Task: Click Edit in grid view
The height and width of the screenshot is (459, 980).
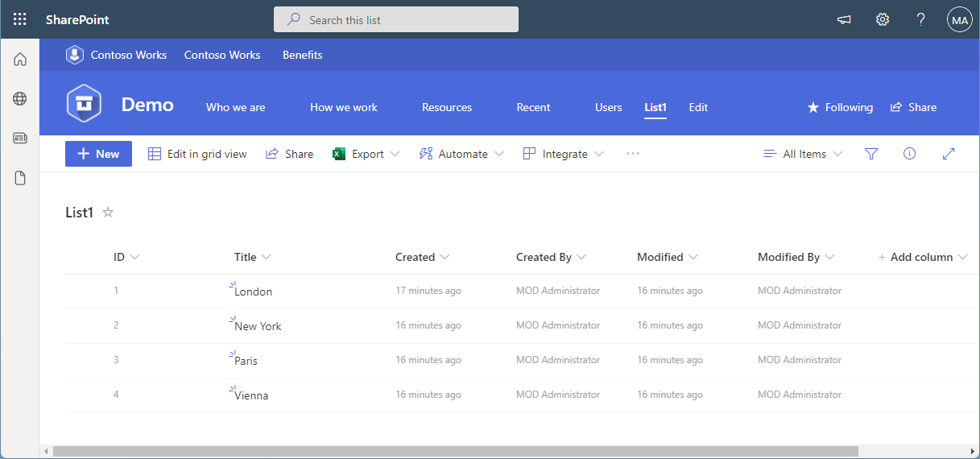Action: click(197, 154)
